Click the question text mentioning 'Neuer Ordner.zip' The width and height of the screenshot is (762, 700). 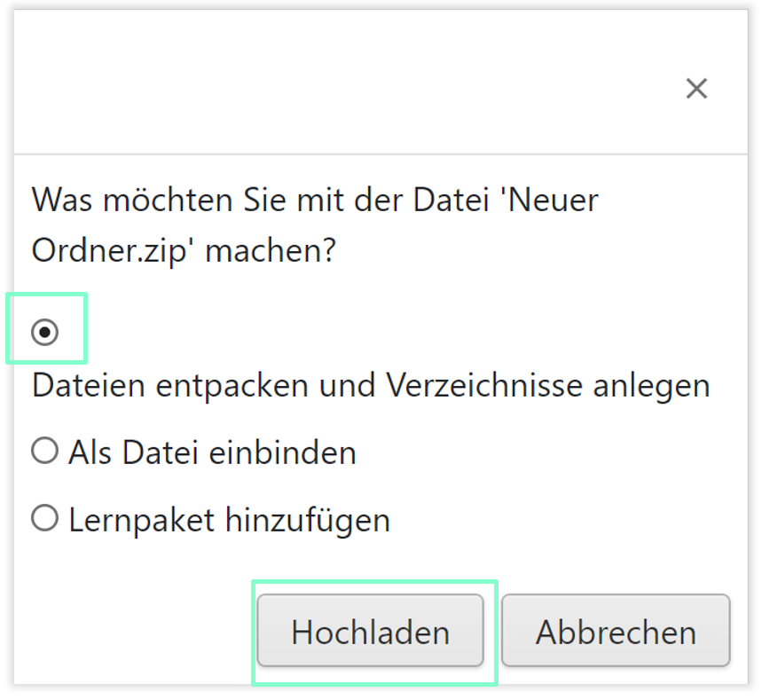[x=315, y=224]
